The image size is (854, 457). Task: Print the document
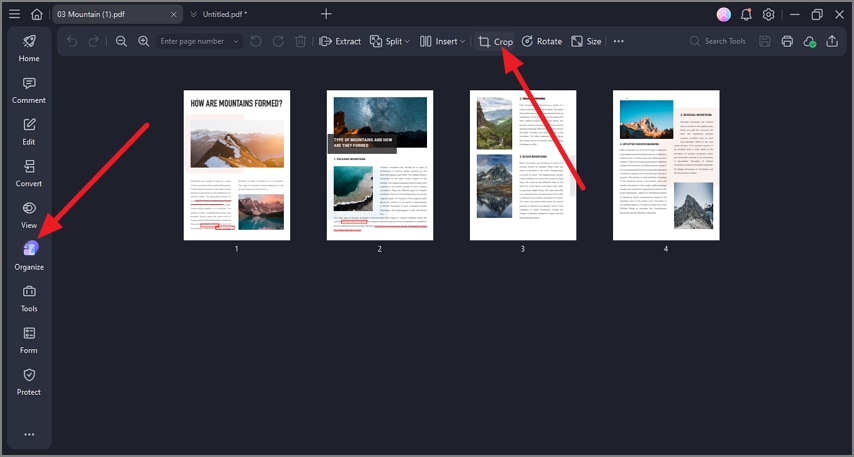(787, 41)
